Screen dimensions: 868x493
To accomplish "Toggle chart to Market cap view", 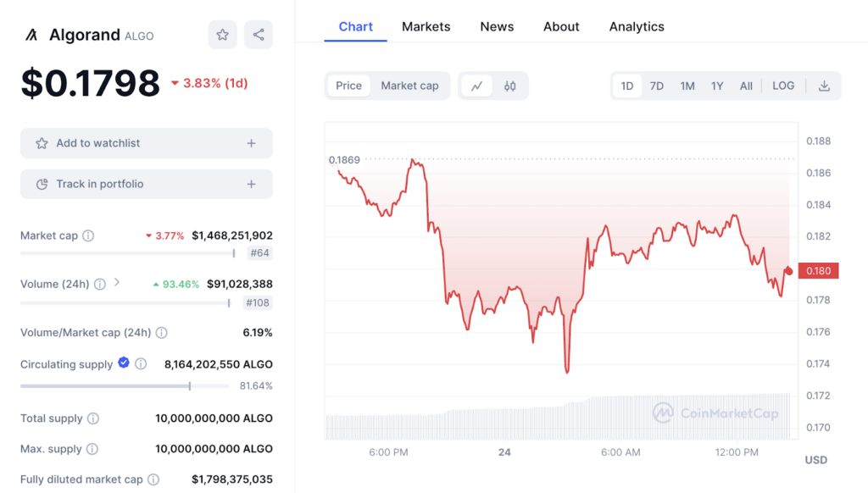I will (409, 86).
